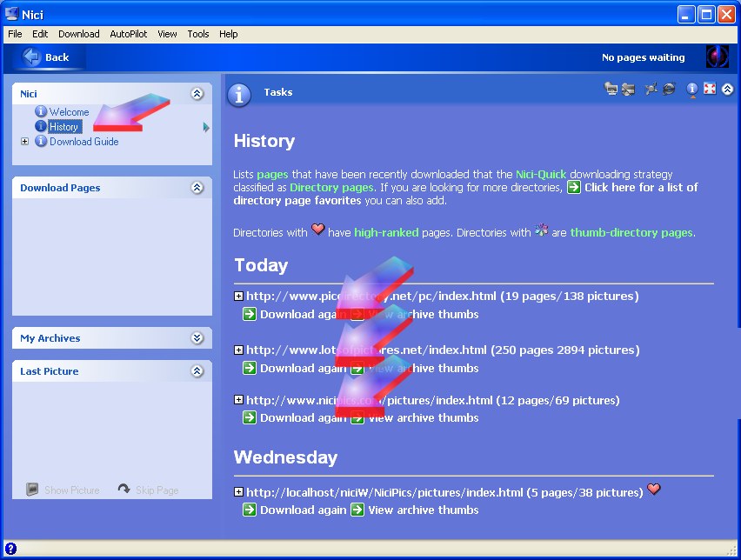Switch to full screen with the red arrows icon

pos(710,89)
